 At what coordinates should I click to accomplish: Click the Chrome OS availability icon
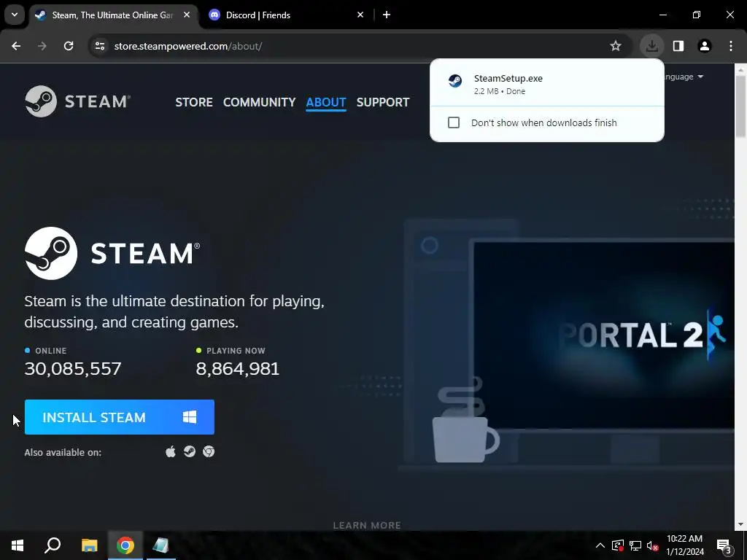[209, 451]
